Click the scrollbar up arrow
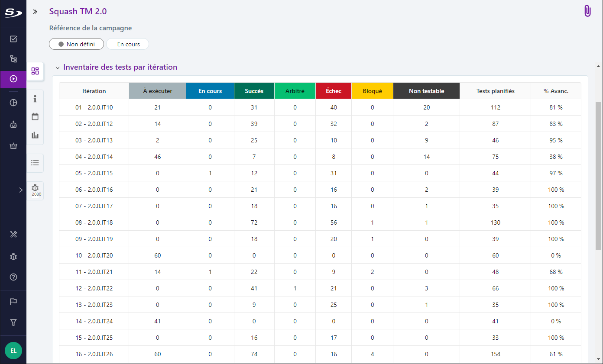 click(x=598, y=67)
